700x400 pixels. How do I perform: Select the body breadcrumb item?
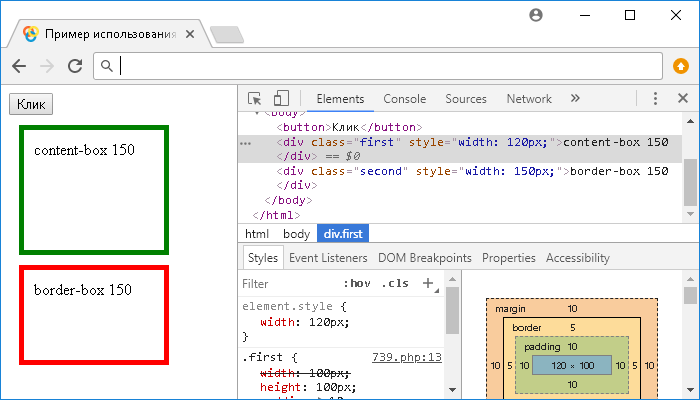295,233
